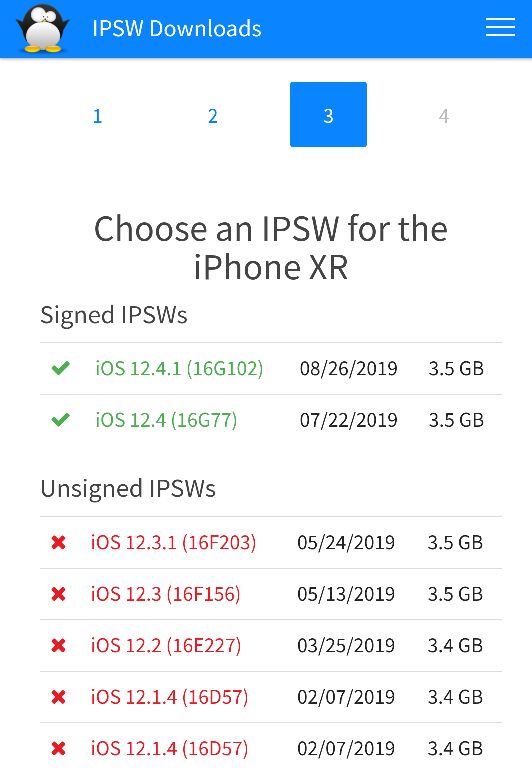
Task: Click red X beside iOS 12.3
Action: pos(59,594)
